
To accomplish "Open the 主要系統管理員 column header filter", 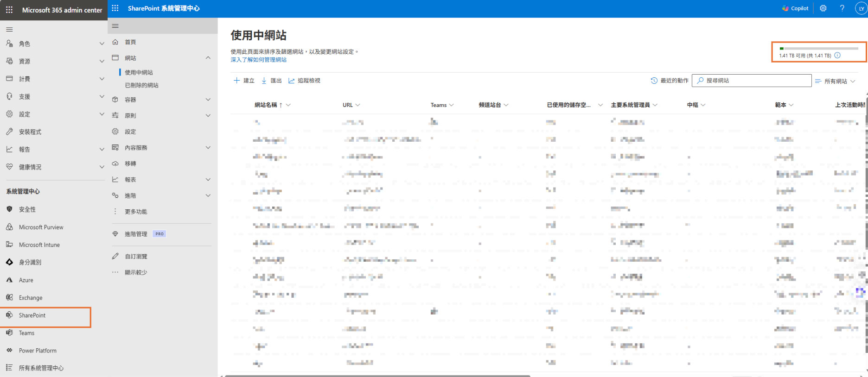I will (655, 105).
